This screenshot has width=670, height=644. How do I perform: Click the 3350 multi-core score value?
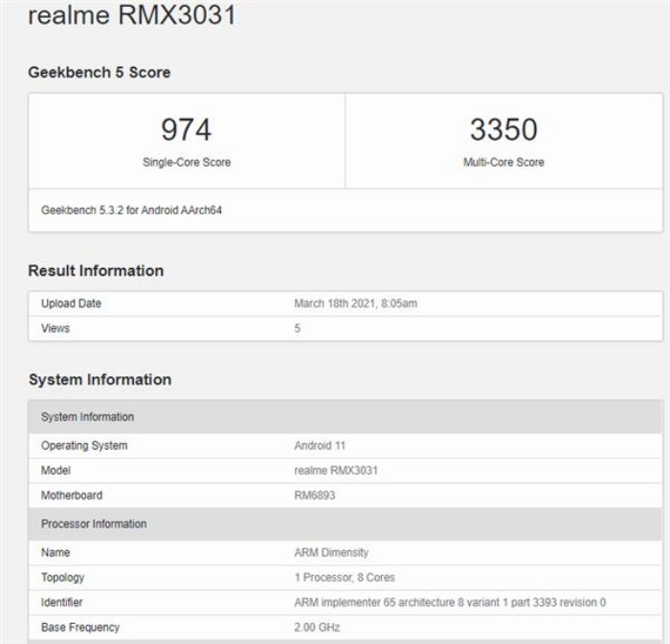[x=503, y=129]
